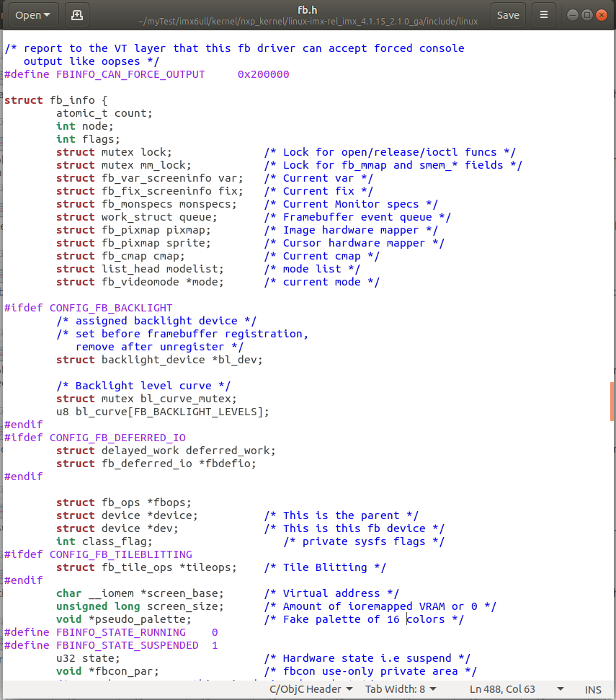Click 'void *pseudo_palette;' line
Screen dimensions: 616x700
tap(123, 619)
